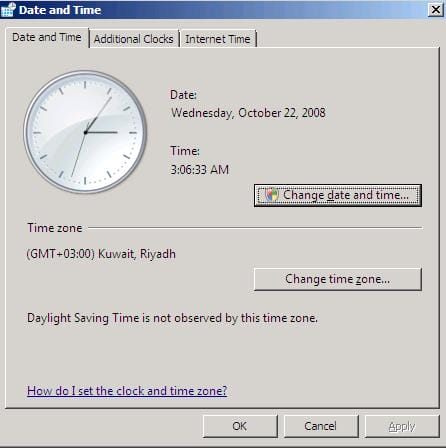The height and width of the screenshot is (448, 446).
Task: Switch to the Internet Time tab
Action: (218, 39)
